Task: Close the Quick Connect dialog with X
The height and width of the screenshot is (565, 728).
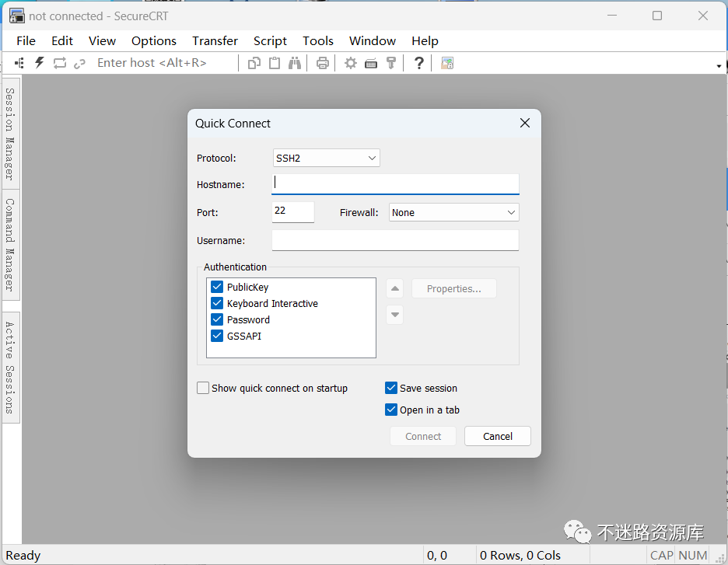Action: [525, 123]
